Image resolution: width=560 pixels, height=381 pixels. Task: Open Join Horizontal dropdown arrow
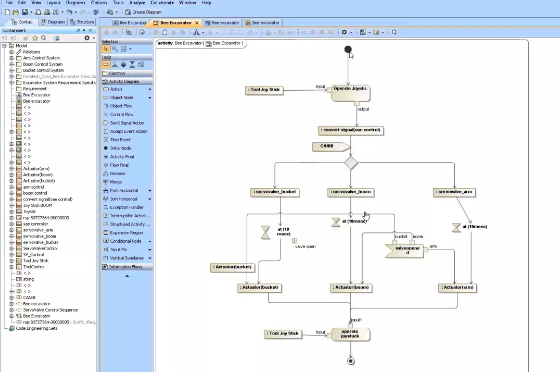coord(150,199)
